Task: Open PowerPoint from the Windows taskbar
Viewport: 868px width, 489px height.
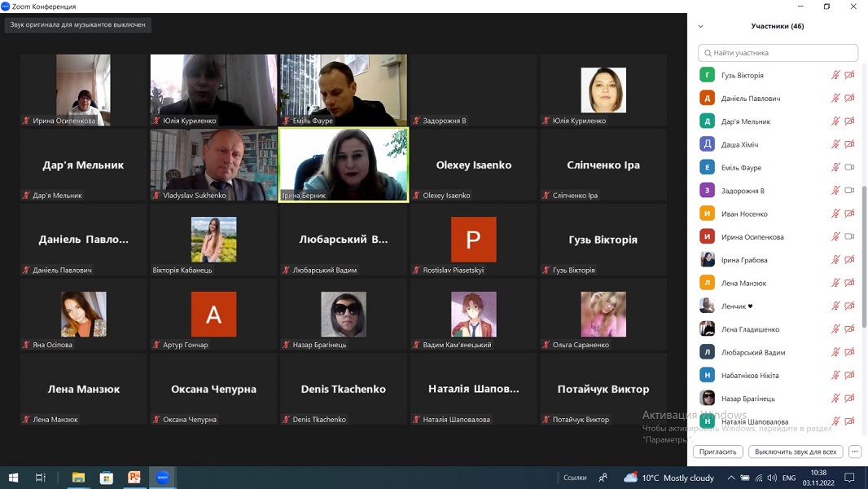Action: 134,478
